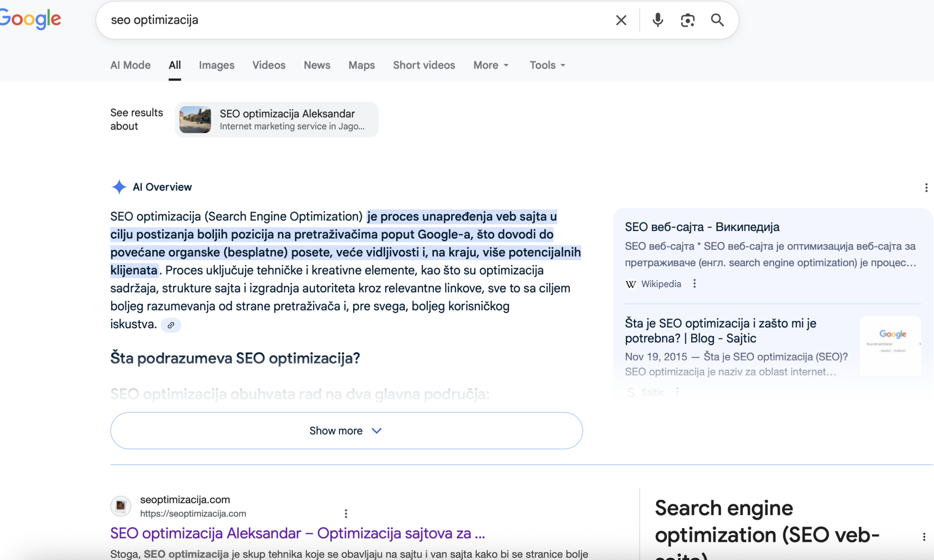Open 'SEO веб-сајта - Википедија' source card
Viewport: 934px width, 560px height.
coord(702,227)
